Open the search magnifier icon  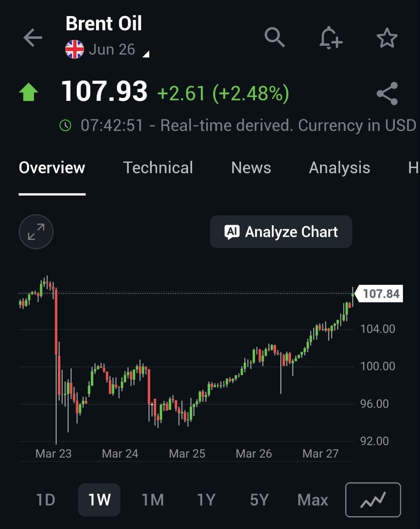[x=275, y=38]
